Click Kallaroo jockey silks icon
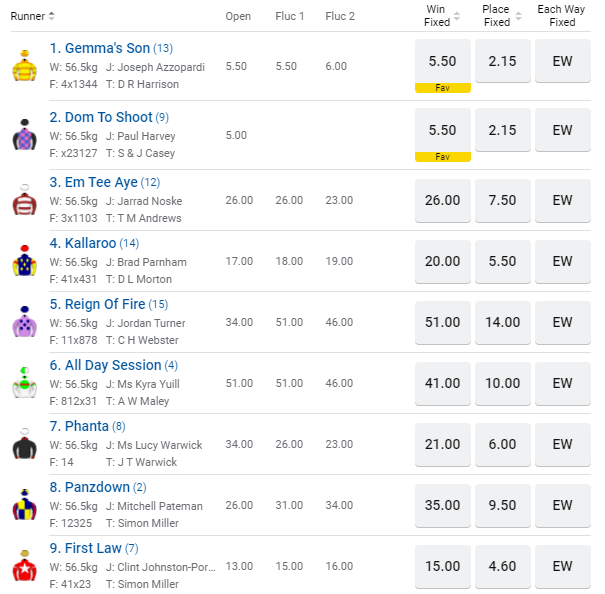 (24, 262)
